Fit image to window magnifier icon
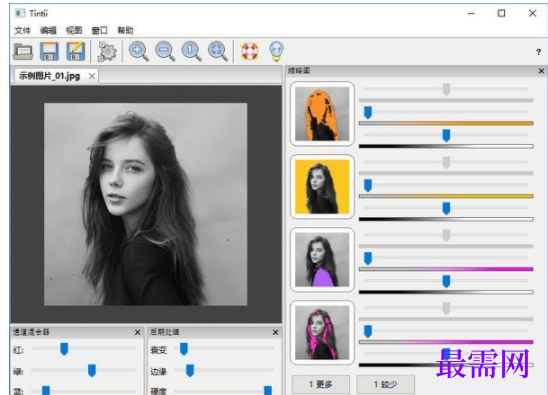 (x=218, y=51)
